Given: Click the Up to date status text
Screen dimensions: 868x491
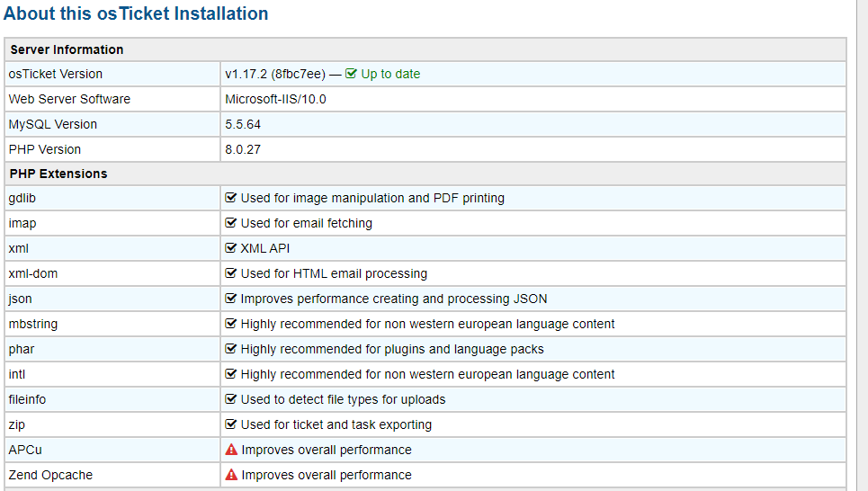Looking at the screenshot, I should [x=390, y=74].
